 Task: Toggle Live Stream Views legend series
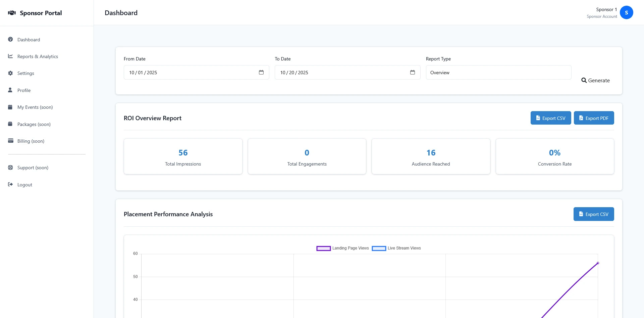[396, 248]
